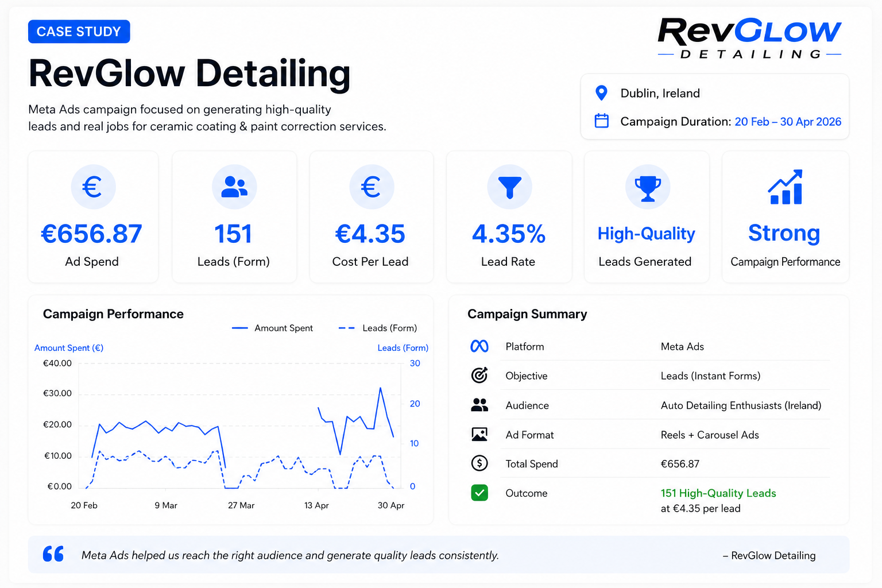Click the Leads Generated card caption
The height and width of the screenshot is (588, 882).
pos(645,262)
